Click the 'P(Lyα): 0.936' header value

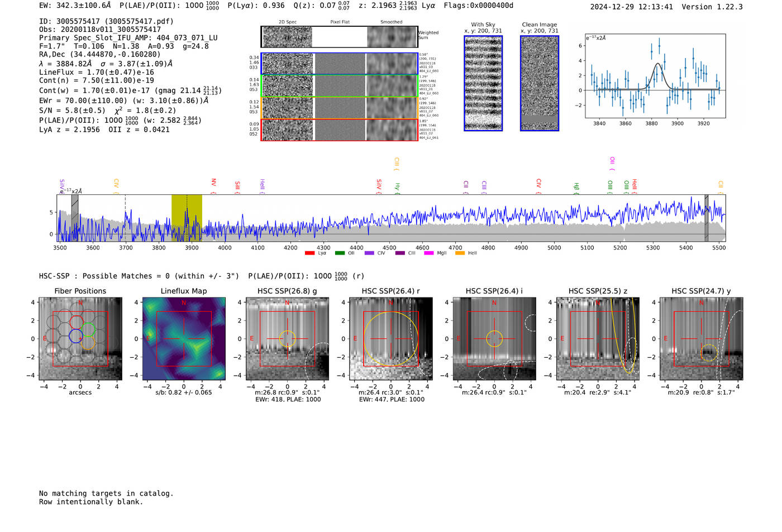pos(256,6)
